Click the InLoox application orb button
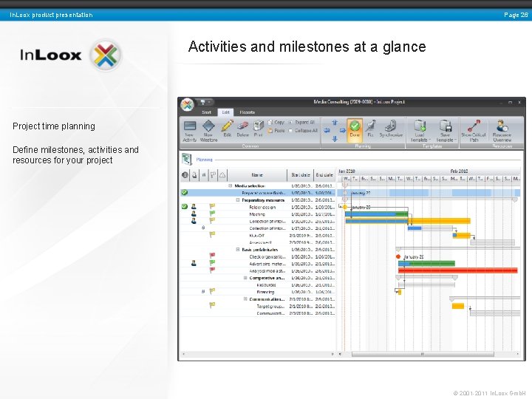 [187, 104]
